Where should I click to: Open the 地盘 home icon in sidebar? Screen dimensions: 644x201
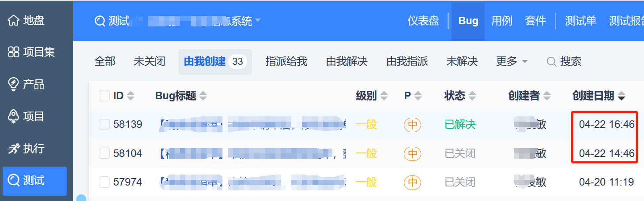coord(14,20)
